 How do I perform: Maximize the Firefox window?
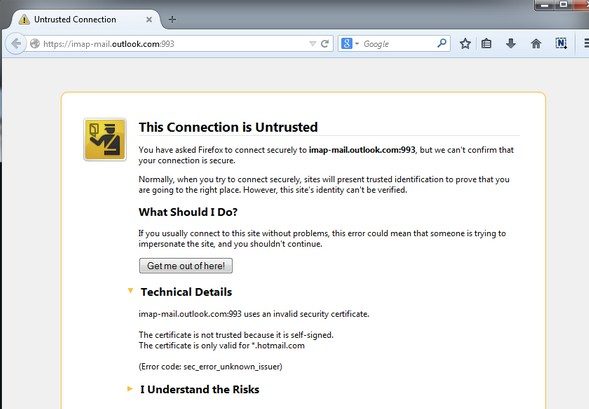click(563, 5)
